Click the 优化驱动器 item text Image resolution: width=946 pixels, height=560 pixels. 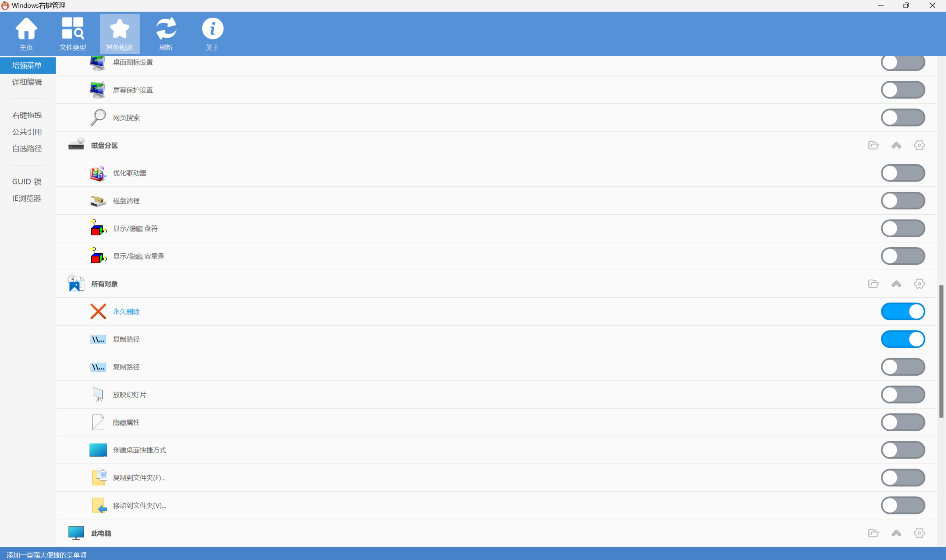point(130,173)
